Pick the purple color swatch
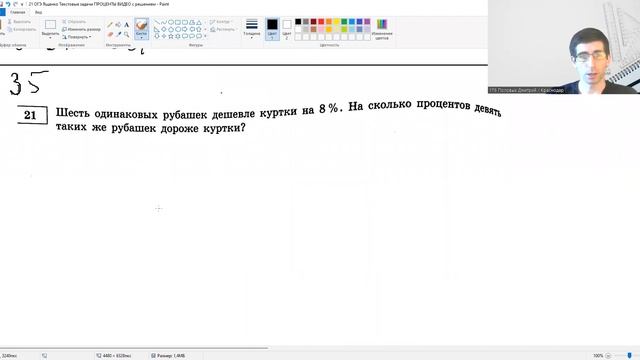The width and height of the screenshot is (640, 360). tap(367, 22)
